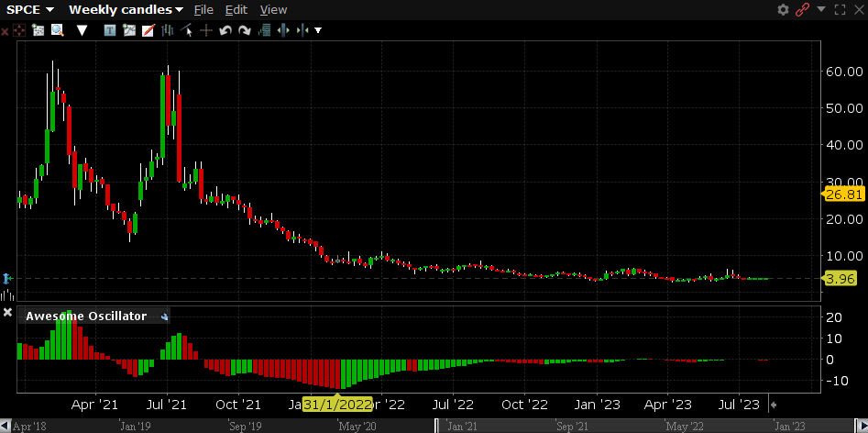Image resolution: width=868 pixels, height=433 pixels.
Task: Select the text annotation tool (T icon)
Action: [x=109, y=30]
